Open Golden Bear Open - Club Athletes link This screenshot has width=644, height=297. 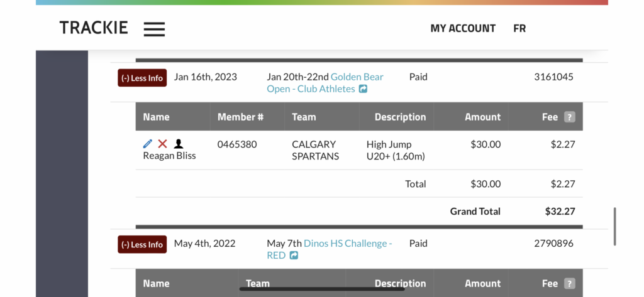click(325, 83)
